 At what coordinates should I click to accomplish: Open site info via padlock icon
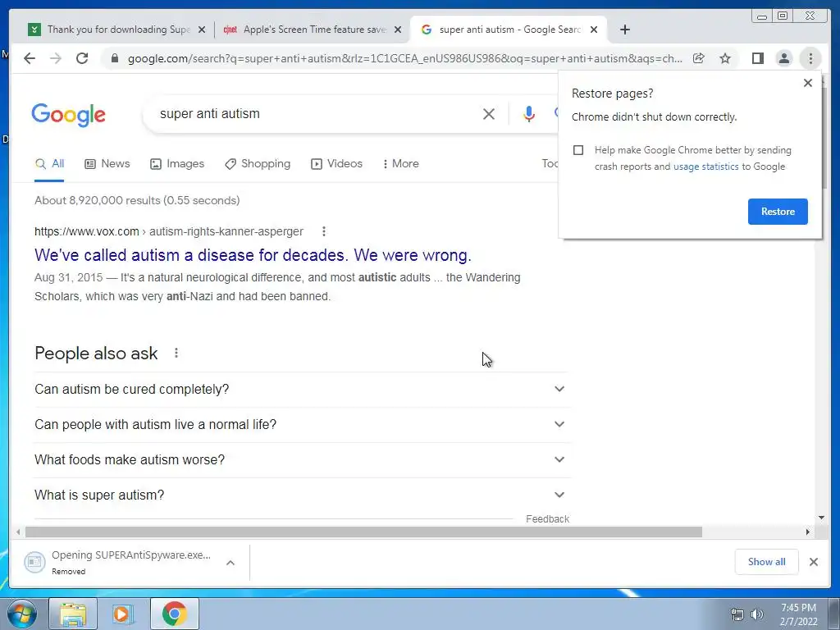point(114,58)
